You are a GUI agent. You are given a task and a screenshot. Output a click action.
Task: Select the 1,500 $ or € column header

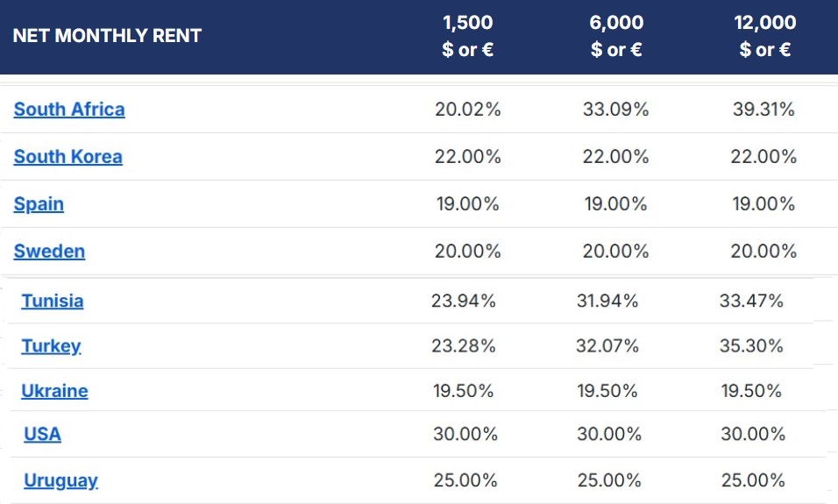click(x=467, y=36)
